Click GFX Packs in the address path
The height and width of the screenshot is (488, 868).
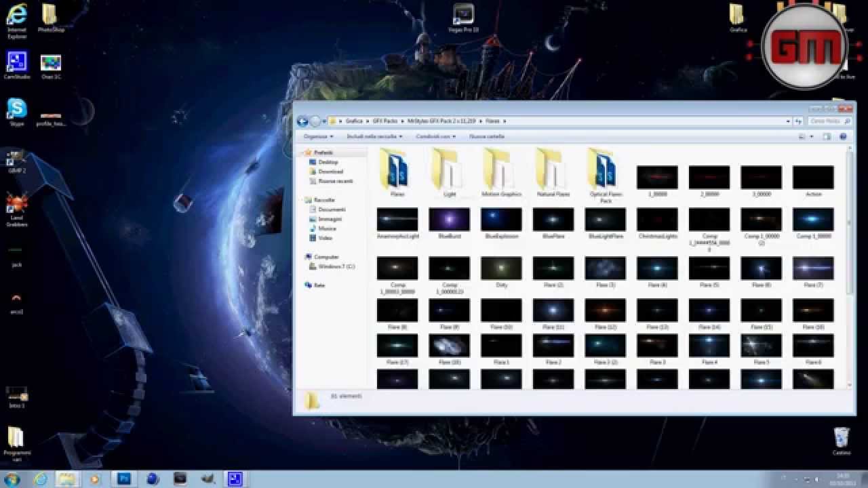point(385,121)
